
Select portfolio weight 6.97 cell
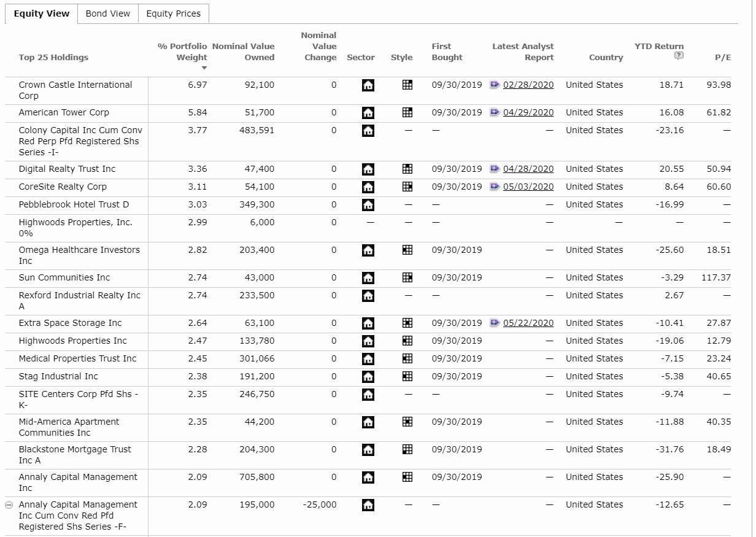(198, 85)
